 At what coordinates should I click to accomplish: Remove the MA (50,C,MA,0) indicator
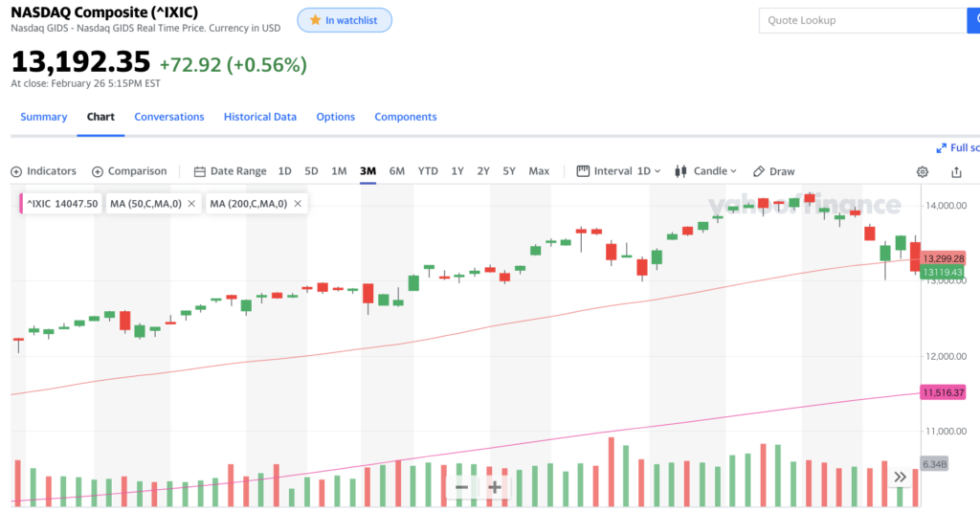coord(191,203)
